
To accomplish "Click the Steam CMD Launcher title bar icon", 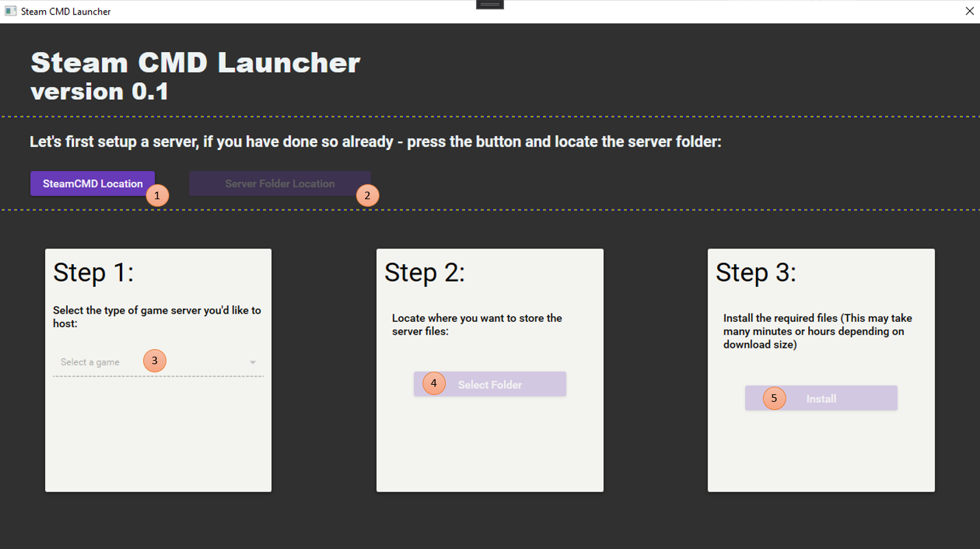I will pos(10,11).
